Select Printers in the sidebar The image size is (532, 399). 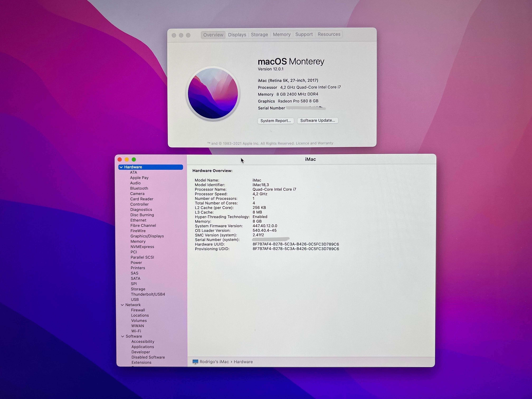tap(138, 268)
